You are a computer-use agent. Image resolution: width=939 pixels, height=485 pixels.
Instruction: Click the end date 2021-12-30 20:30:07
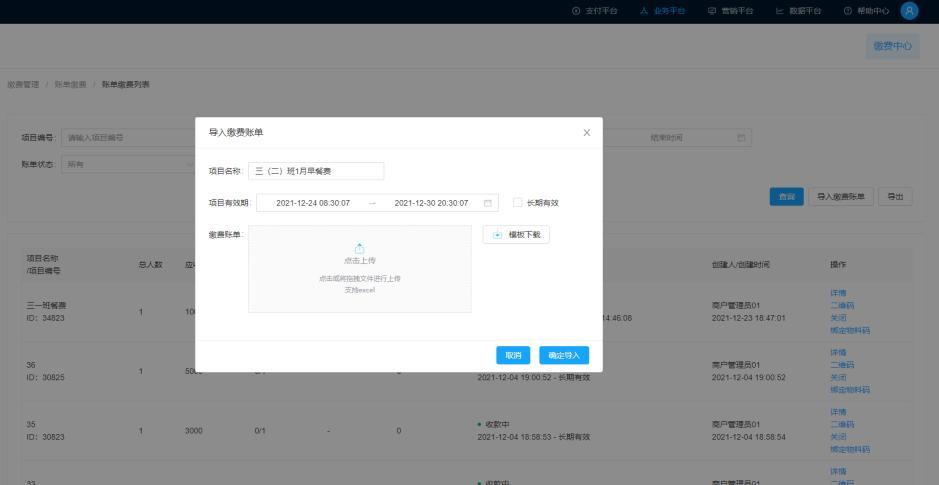tap(431, 203)
